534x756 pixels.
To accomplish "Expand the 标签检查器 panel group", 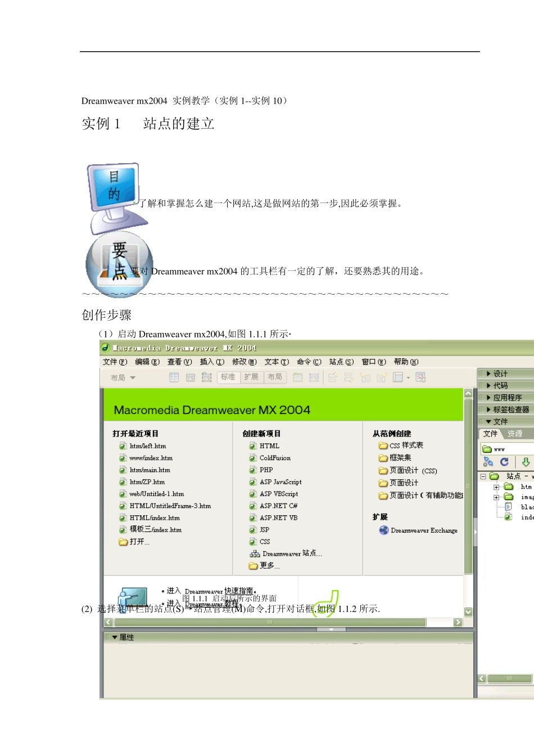I will (489, 409).
